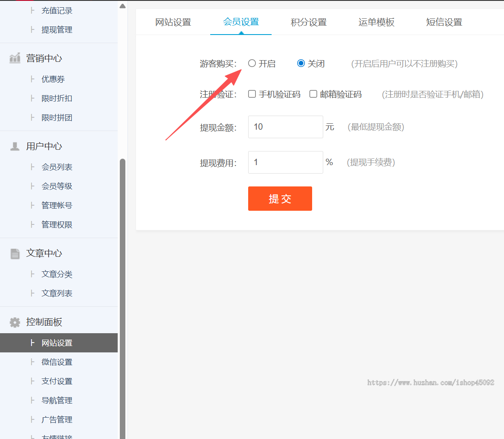Open the 运单模板 tab
The width and height of the screenshot is (504, 439).
[x=377, y=22]
